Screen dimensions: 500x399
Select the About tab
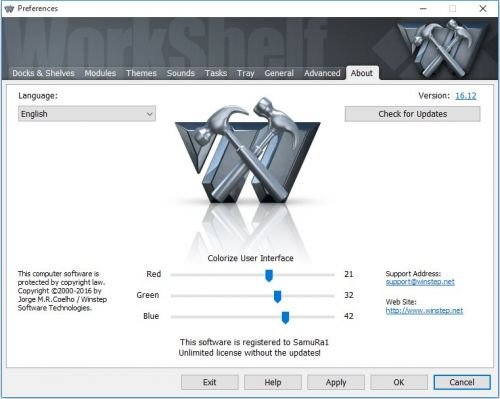coord(362,73)
